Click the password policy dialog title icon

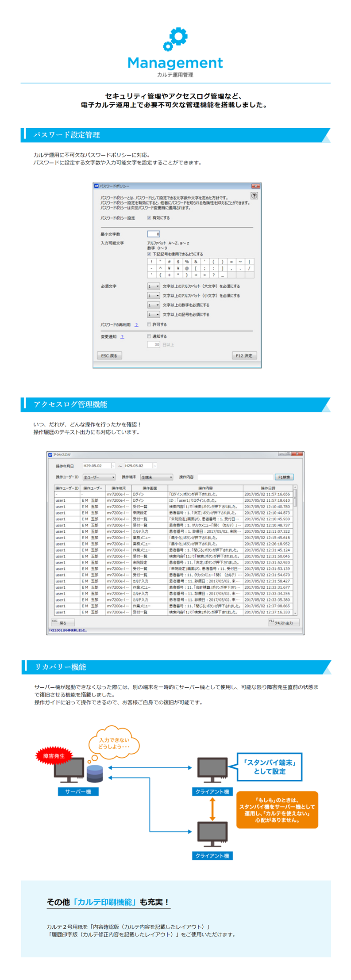coord(96,186)
